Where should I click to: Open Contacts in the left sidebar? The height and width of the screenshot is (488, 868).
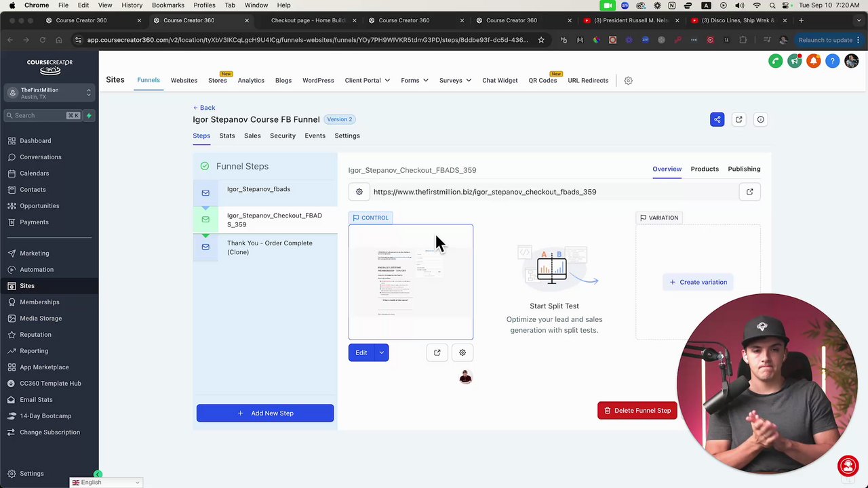(33, 189)
